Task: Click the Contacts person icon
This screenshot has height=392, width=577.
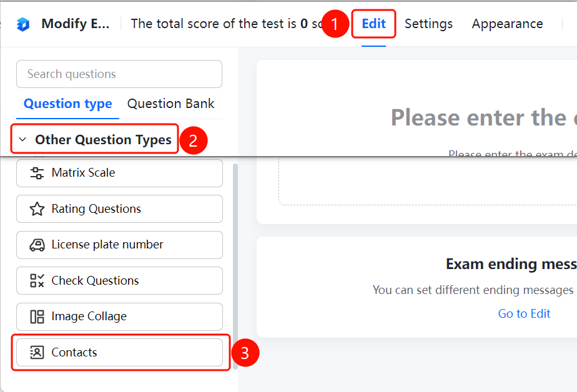Action: [37, 352]
